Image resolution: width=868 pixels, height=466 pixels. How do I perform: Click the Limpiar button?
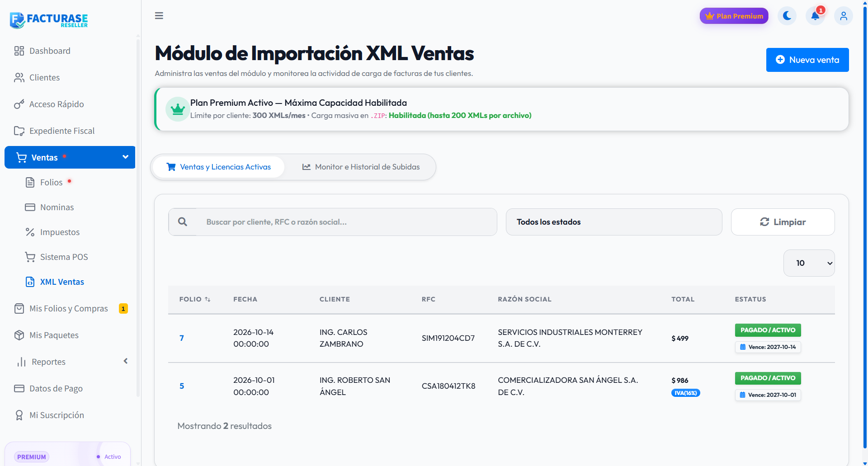coord(783,222)
